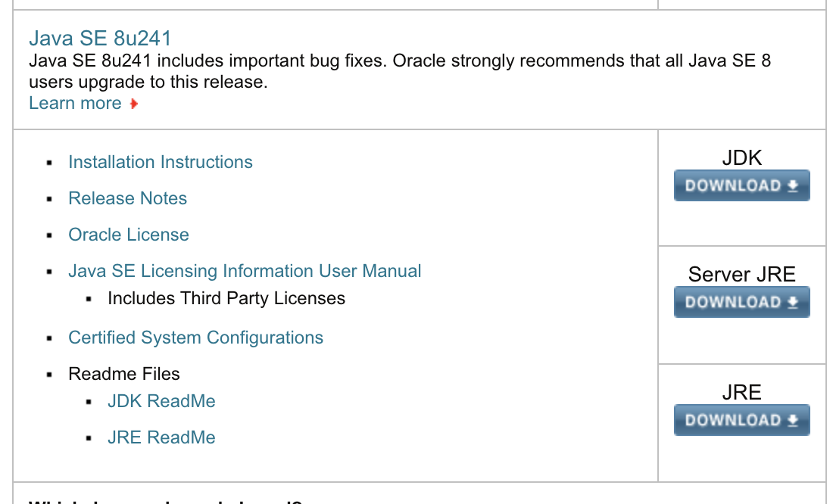This screenshot has height=504, width=833.
Task: Click the red arrow beside Learn more
Action: pyautogui.click(x=133, y=104)
